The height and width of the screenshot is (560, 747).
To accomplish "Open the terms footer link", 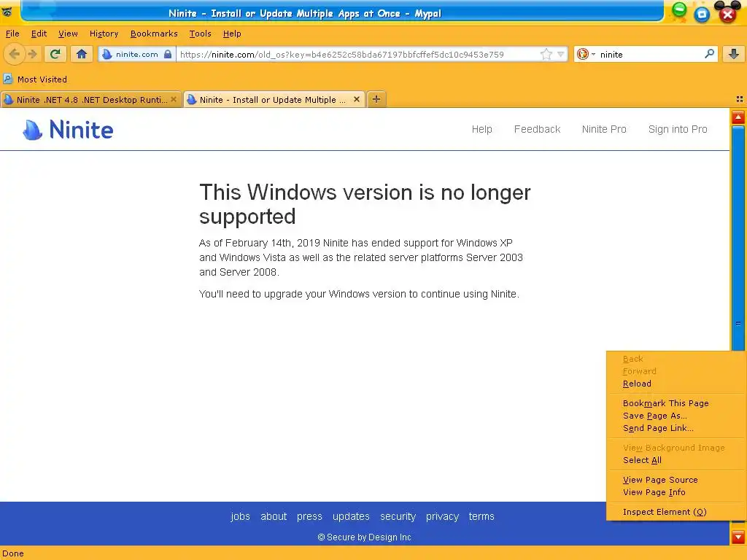I will 481,516.
